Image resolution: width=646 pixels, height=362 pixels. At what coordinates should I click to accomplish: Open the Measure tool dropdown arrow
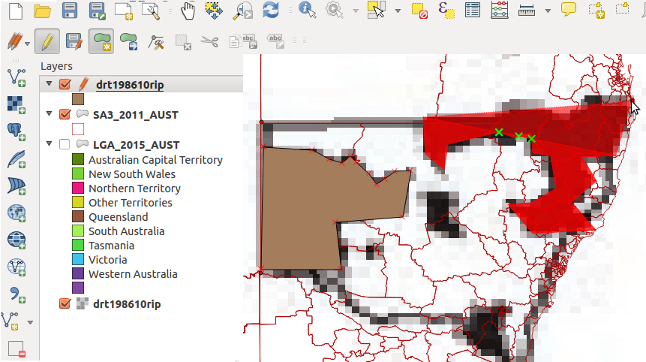[x=548, y=11]
